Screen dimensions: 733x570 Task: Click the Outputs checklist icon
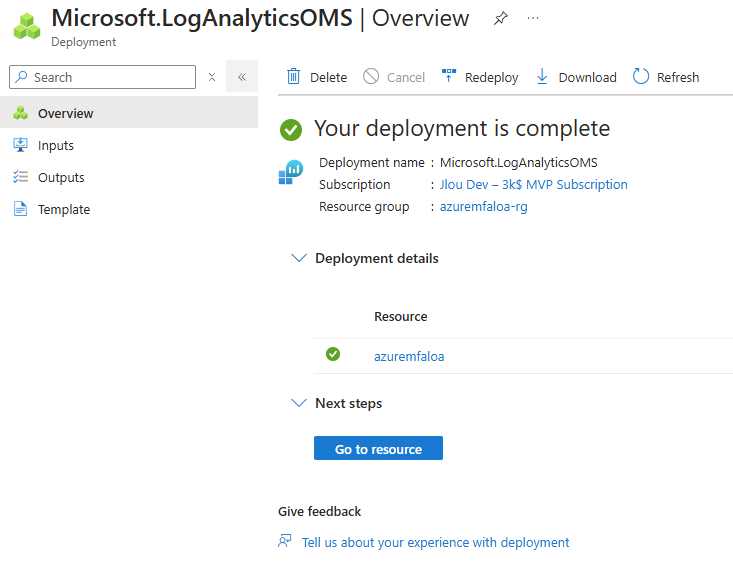pyautogui.click(x=20, y=177)
